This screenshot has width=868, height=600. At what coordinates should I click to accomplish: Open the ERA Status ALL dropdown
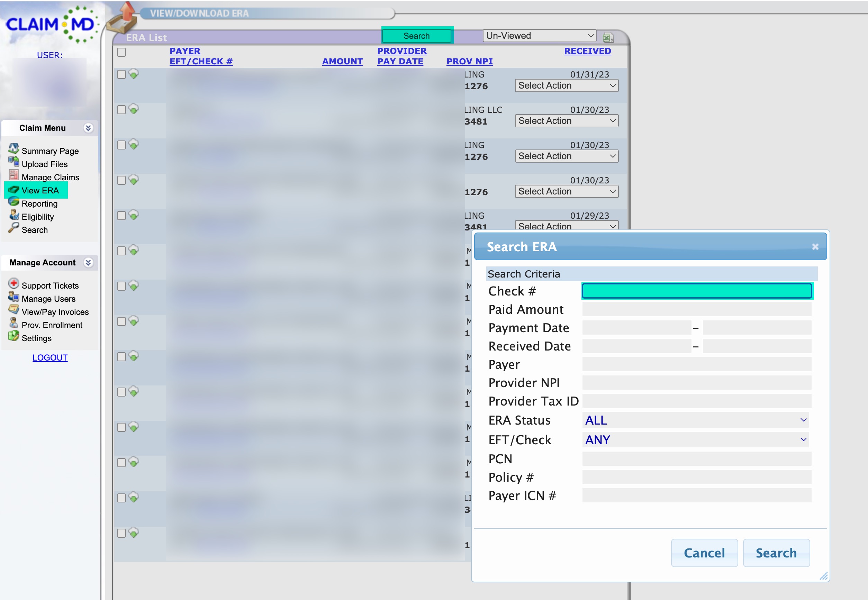click(x=695, y=420)
